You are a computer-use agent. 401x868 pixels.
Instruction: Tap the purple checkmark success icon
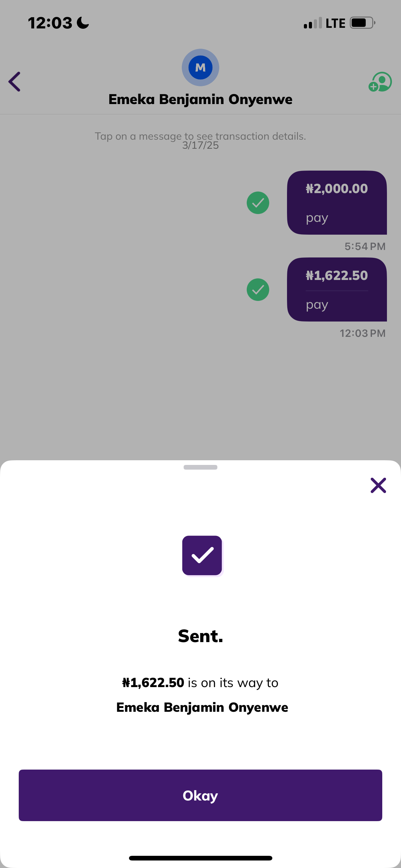(202, 555)
